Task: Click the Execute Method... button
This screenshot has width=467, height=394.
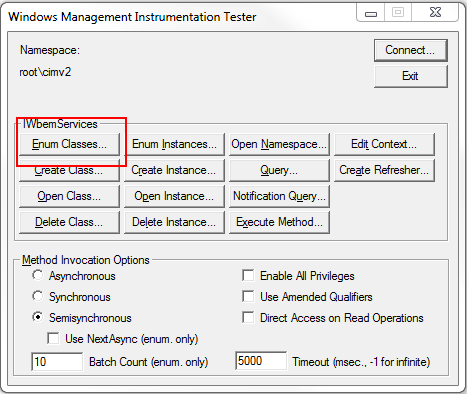Action: pyautogui.click(x=279, y=222)
